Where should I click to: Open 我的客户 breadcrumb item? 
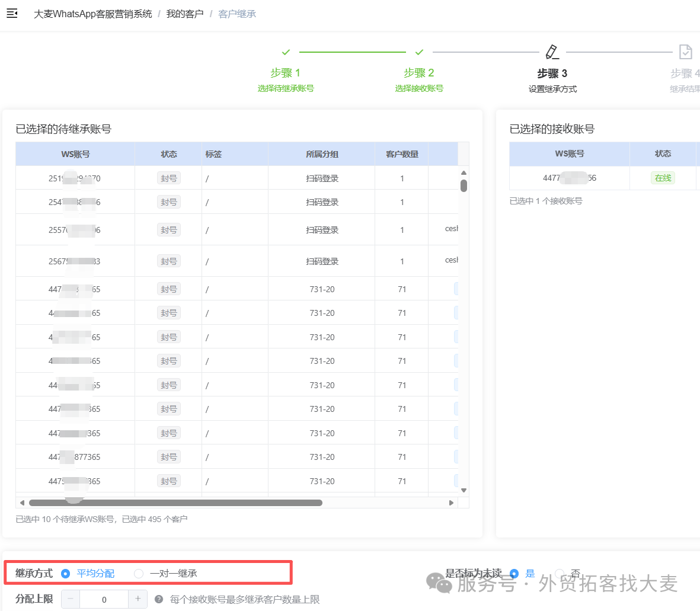click(185, 14)
